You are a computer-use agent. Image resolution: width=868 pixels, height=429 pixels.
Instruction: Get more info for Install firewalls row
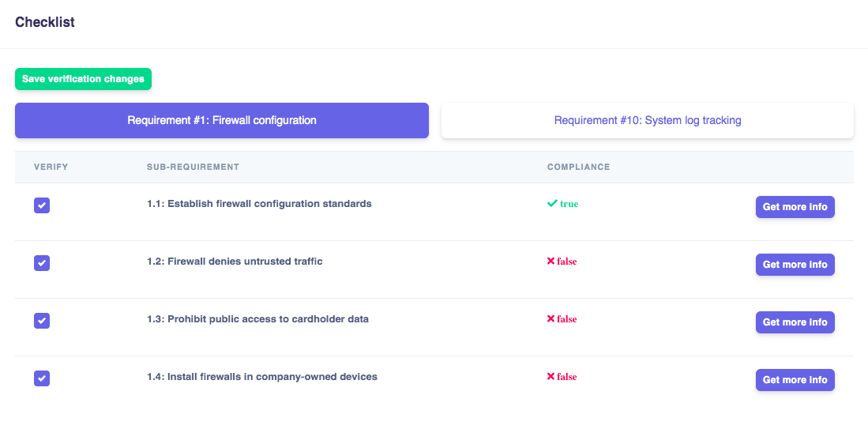coord(795,380)
